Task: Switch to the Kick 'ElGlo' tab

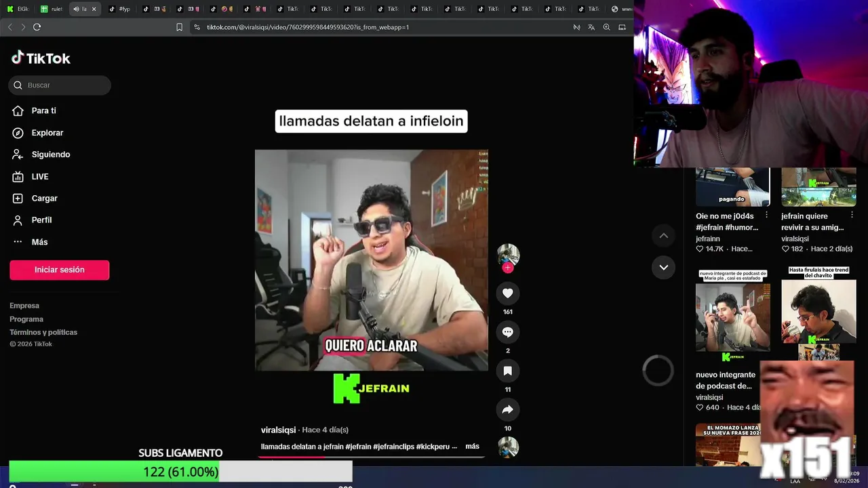Action: point(18,9)
